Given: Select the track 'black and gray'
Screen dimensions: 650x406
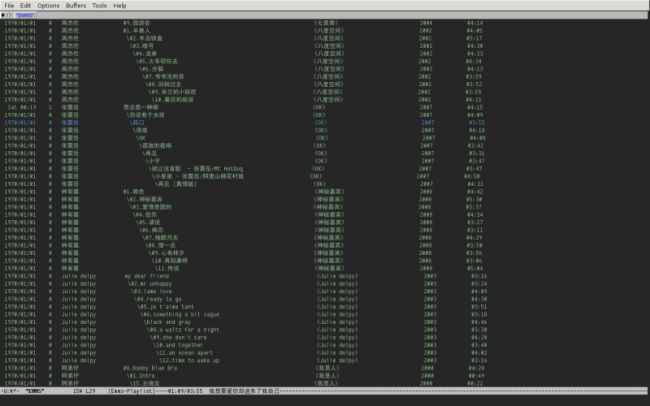Looking at the screenshot, I should click(x=167, y=322).
